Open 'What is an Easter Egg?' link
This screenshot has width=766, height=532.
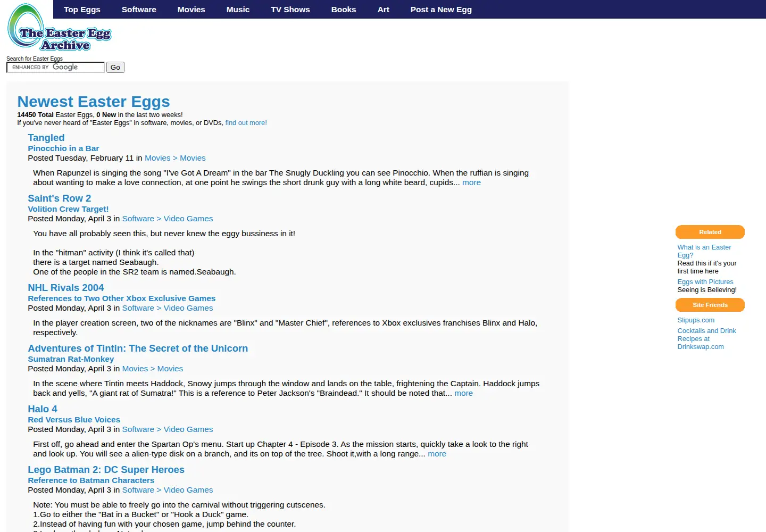pos(704,251)
